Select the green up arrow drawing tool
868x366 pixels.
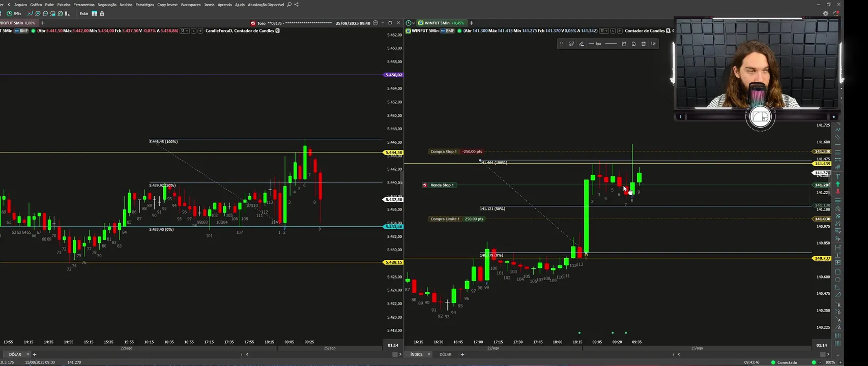[x=838, y=184]
